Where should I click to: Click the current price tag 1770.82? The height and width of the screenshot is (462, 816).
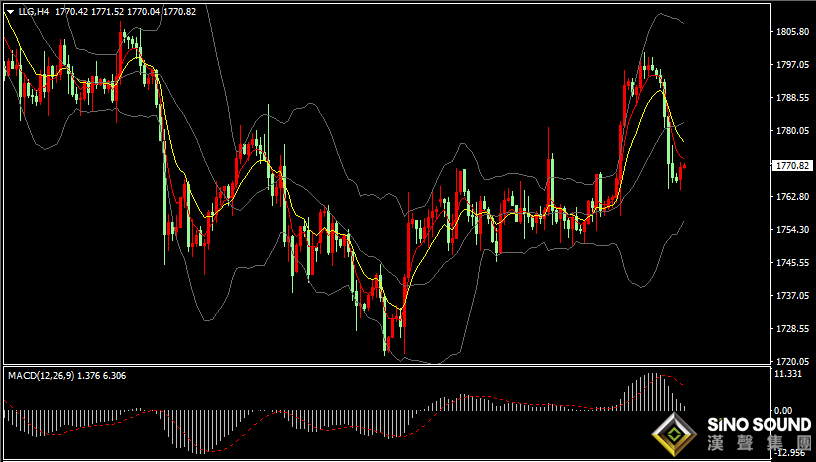tap(792, 165)
